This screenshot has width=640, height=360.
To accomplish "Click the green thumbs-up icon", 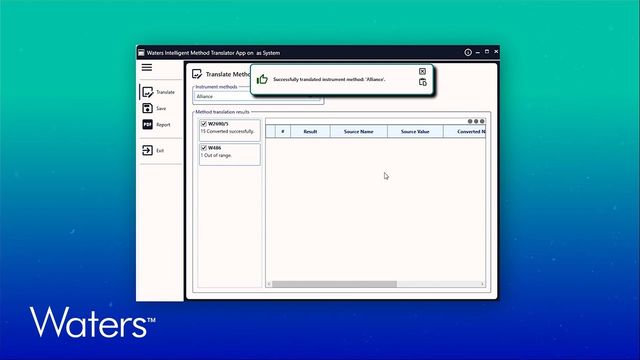I will tap(262, 79).
